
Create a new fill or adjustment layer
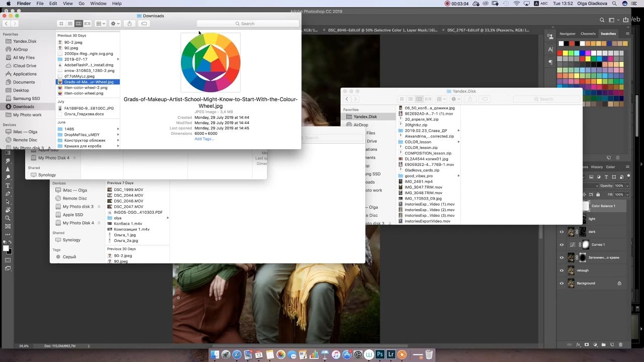(x=595, y=345)
